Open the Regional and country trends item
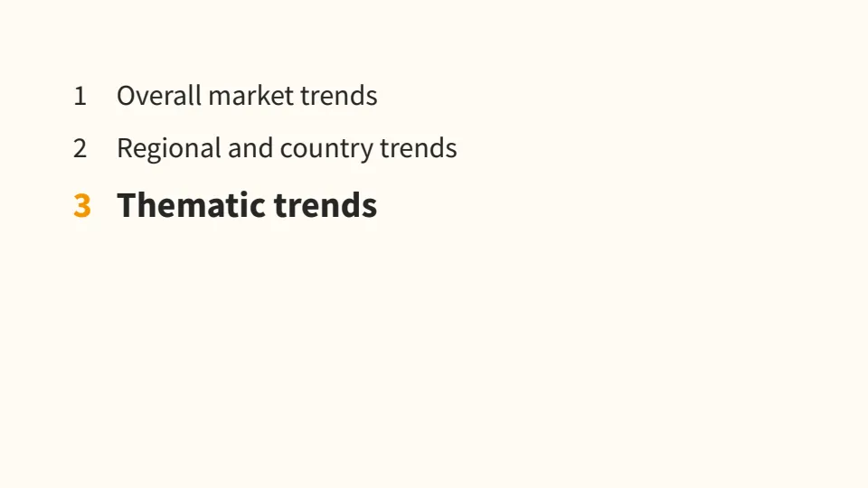Screen dimensions: 868x488 287,148
